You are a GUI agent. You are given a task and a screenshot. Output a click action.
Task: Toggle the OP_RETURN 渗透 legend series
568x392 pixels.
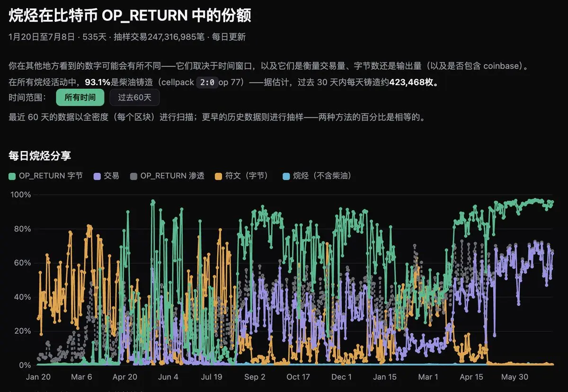point(167,176)
